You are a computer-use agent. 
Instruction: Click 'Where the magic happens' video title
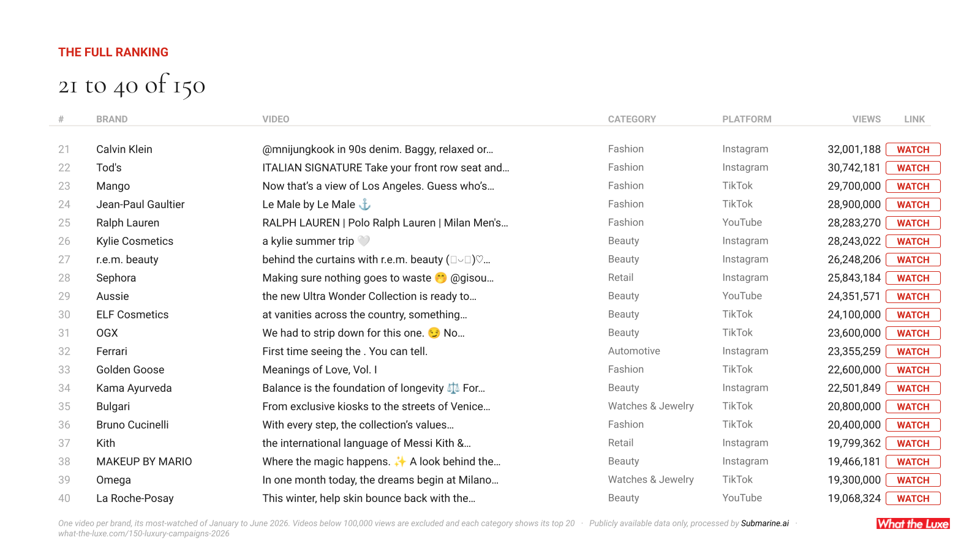pos(382,462)
